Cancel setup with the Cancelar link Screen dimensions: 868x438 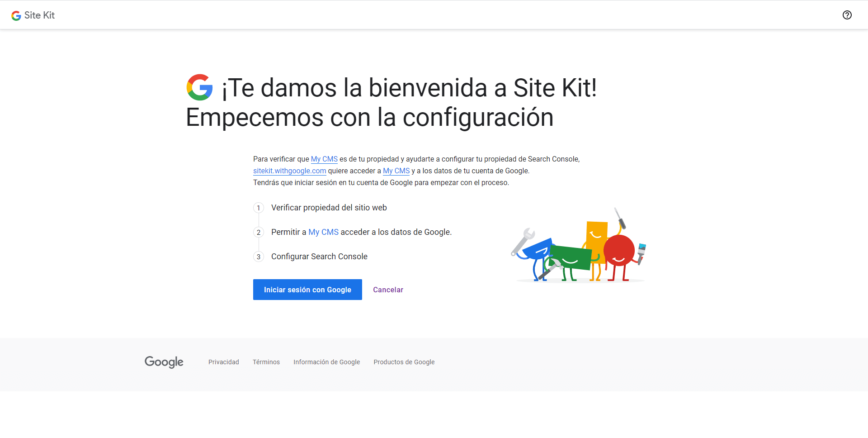pyautogui.click(x=388, y=290)
